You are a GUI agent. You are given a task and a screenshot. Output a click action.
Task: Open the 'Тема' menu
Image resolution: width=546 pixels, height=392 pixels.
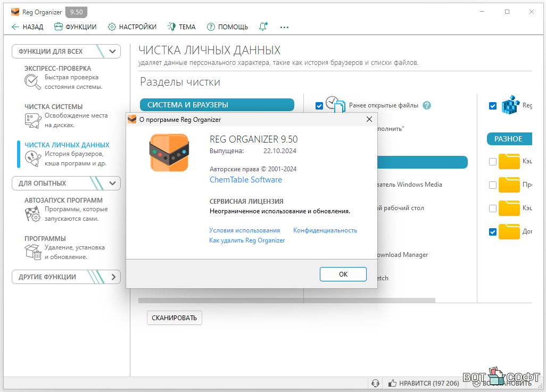pos(181,27)
